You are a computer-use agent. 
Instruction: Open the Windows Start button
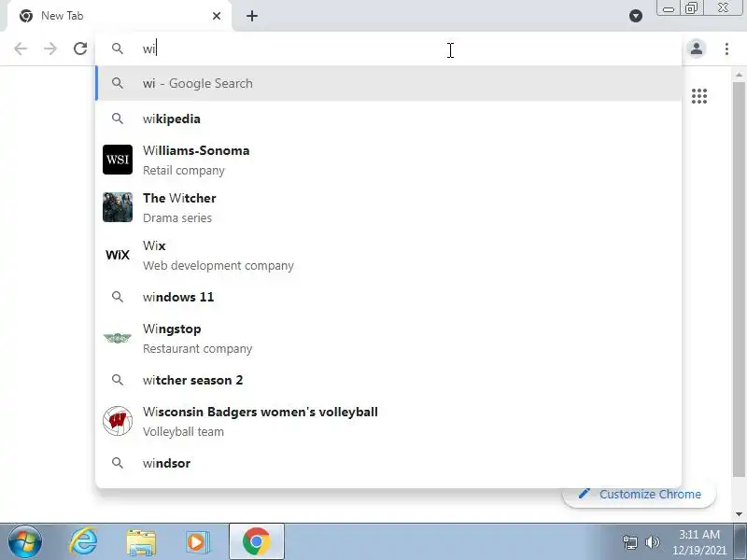click(x=25, y=542)
